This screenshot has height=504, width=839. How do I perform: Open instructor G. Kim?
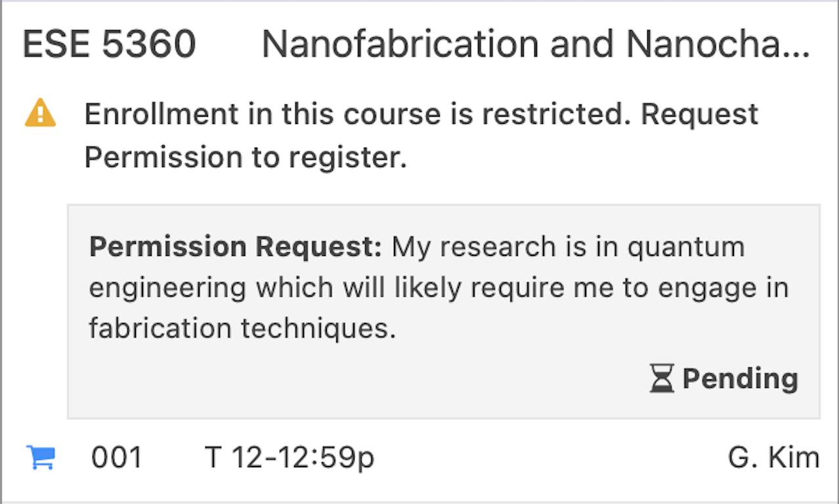point(774,457)
